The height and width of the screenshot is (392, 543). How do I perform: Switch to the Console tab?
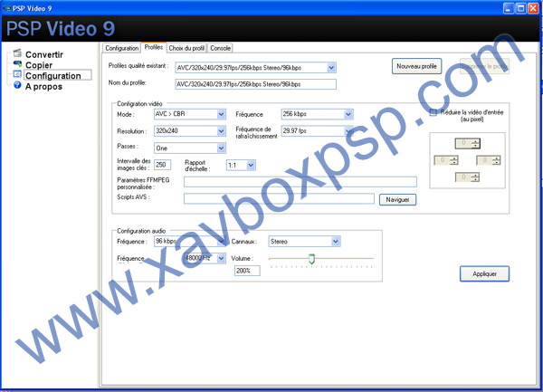pyautogui.click(x=220, y=48)
